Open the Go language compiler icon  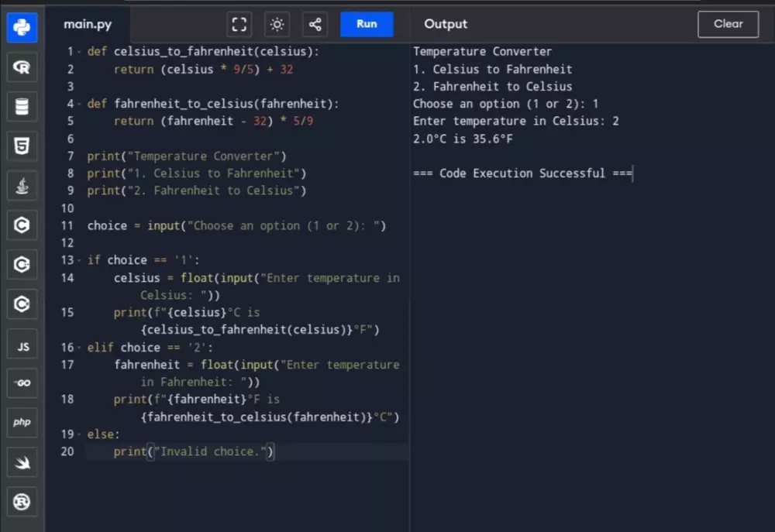coord(22,383)
